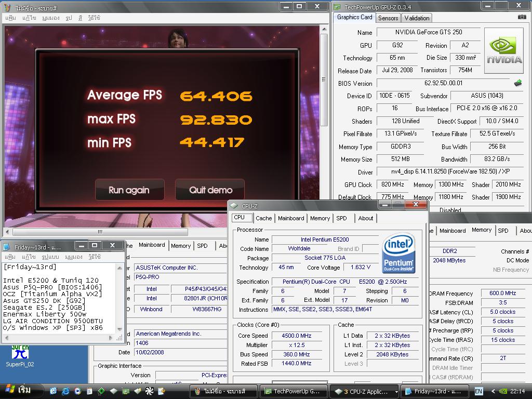Click the BIOS save chip icon in GPU-Z
The height and width of the screenshot is (399, 532).
coord(518,83)
